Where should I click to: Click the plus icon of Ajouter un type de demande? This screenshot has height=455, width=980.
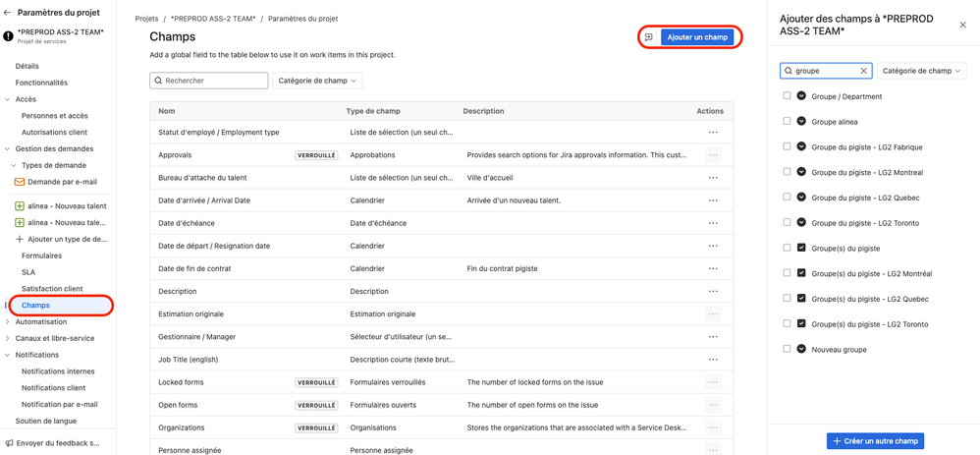pos(19,239)
